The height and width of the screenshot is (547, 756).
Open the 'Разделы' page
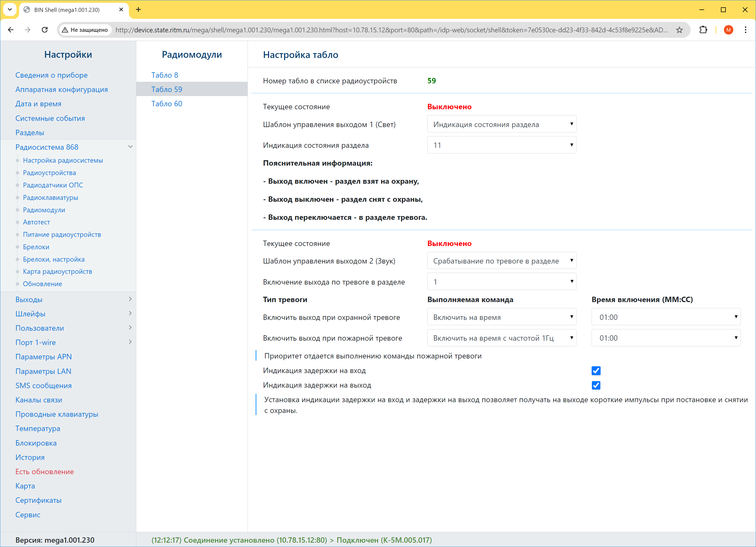(30, 133)
